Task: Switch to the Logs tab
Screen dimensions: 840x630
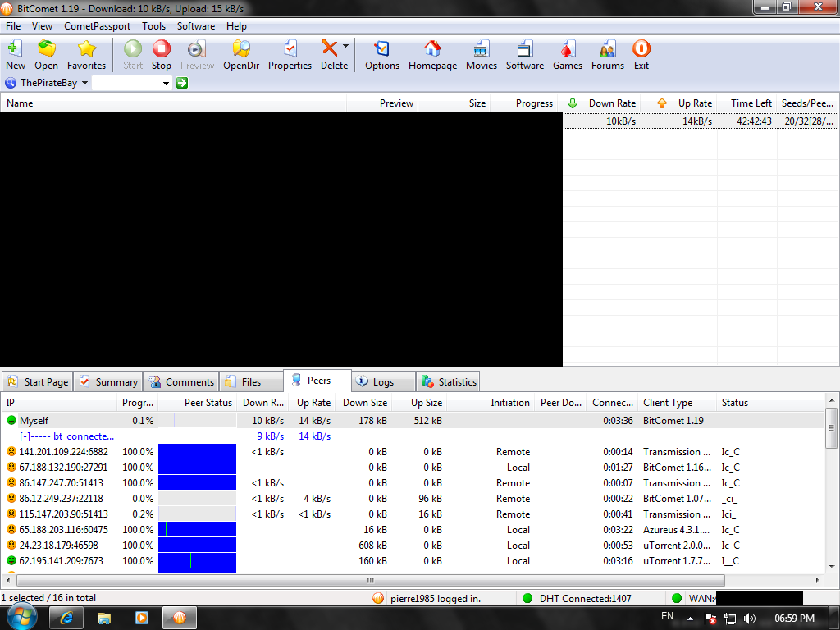Action: 384,382
